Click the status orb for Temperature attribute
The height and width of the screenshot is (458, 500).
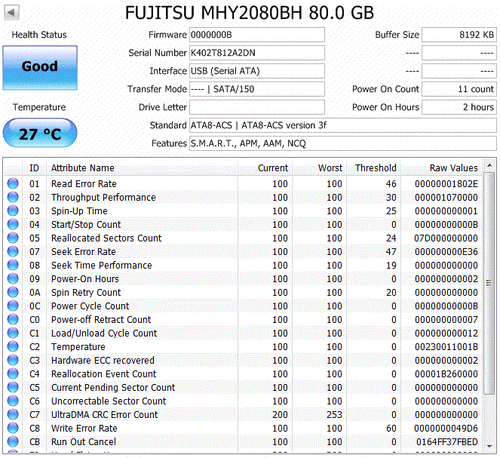pyautogui.click(x=13, y=347)
